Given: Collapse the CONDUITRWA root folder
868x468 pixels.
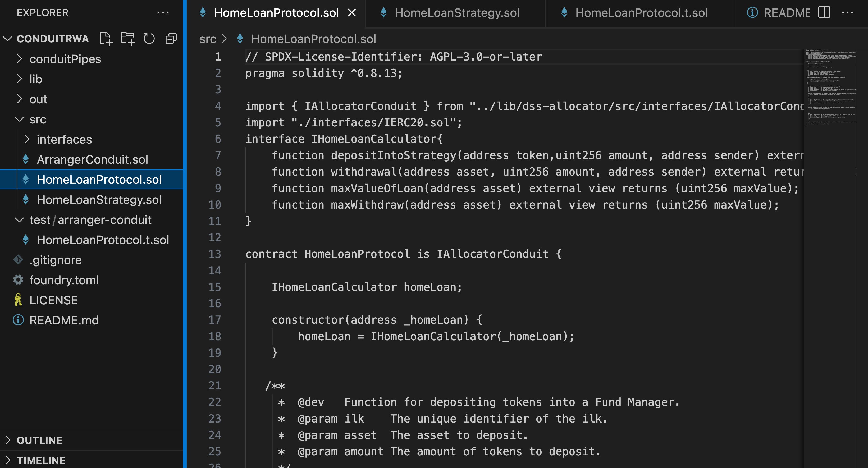Looking at the screenshot, I should point(7,39).
